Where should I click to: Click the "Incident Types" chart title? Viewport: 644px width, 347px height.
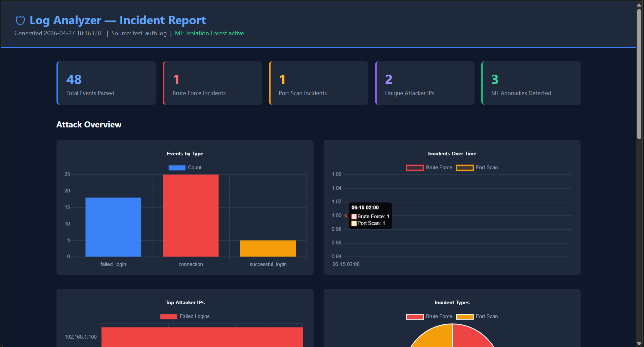tap(452, 303)
